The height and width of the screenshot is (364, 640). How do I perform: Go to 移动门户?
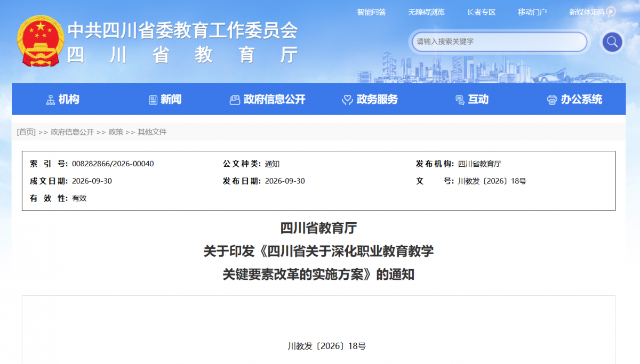point(532,12)
